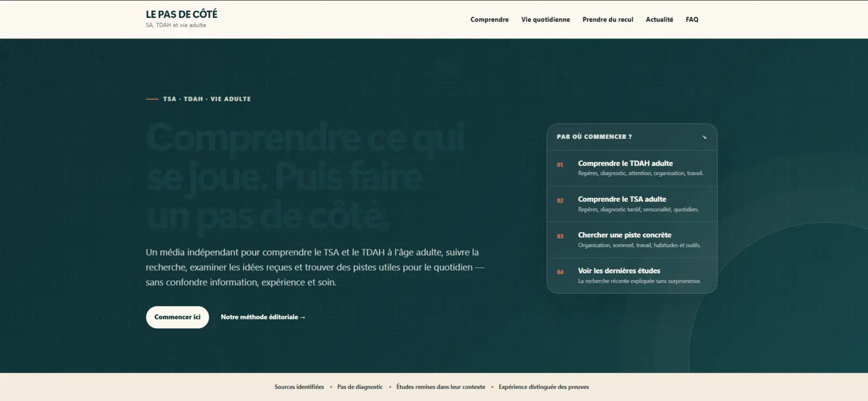Open Voir les dernières études entry
Image resolution: width=868 pixels, height=401 pixels.
point(632,275)
